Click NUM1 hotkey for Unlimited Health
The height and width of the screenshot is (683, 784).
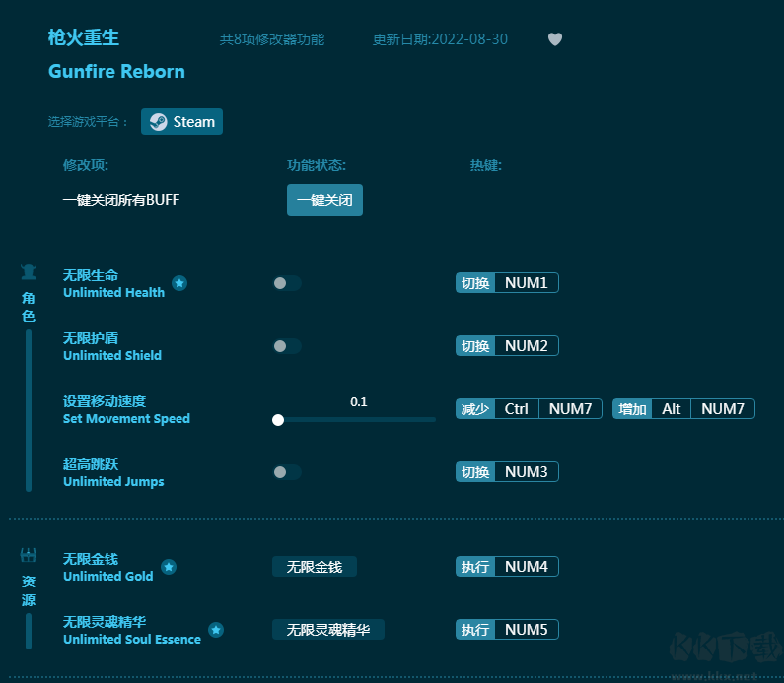tap(526, 283)
